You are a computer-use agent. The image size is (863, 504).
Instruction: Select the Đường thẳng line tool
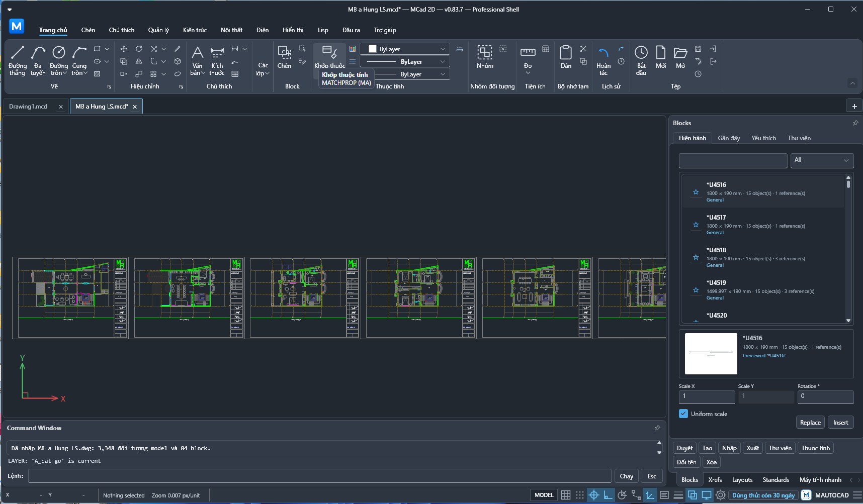pos(18,60)
